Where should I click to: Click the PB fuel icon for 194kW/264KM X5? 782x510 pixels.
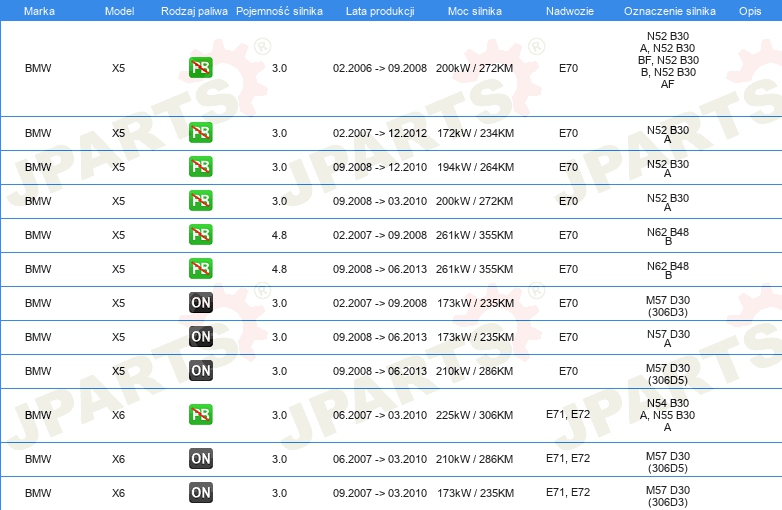pos(200,167)
